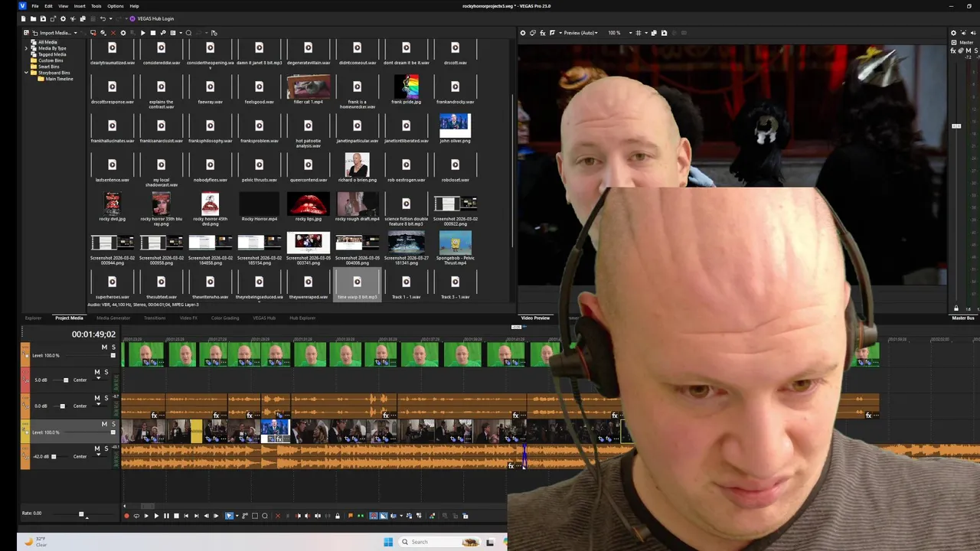980x551 pixels.
Task: Toggle Loop Playback in transport bar
Action: [136, 516]
